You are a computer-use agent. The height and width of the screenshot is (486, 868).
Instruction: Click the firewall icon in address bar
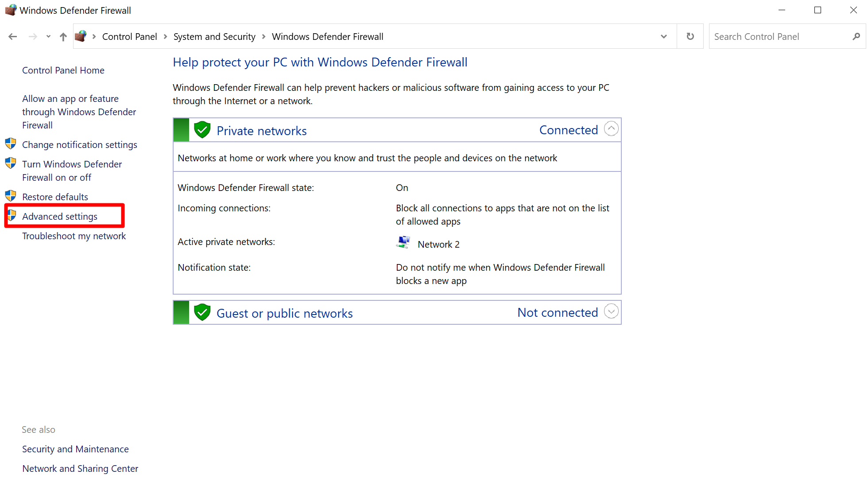tap(81, 36)
